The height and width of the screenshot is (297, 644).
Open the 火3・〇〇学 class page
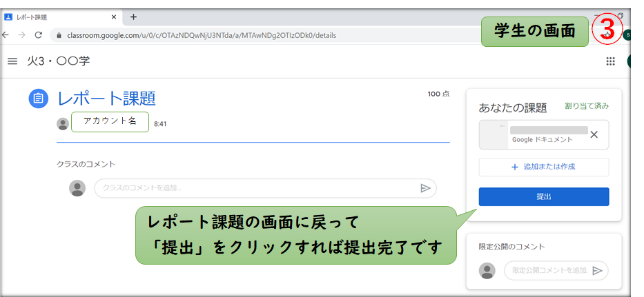tap(58, 61)
